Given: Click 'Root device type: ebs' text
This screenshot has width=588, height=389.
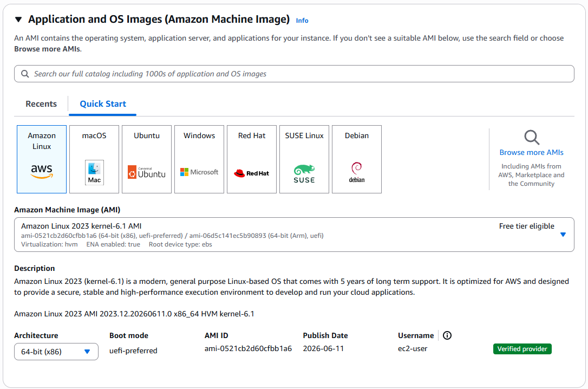Looking at the screenshot, I should [180, 244].
